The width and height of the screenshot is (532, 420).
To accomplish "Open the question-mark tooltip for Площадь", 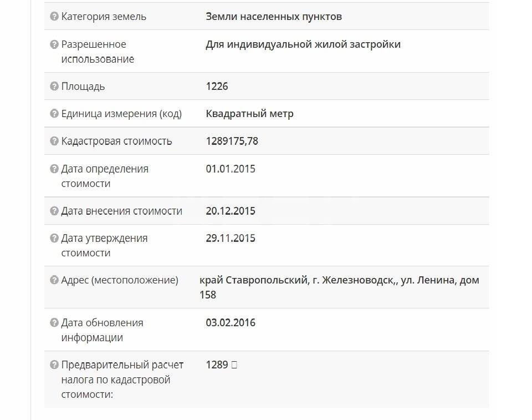I will point(54,87).
